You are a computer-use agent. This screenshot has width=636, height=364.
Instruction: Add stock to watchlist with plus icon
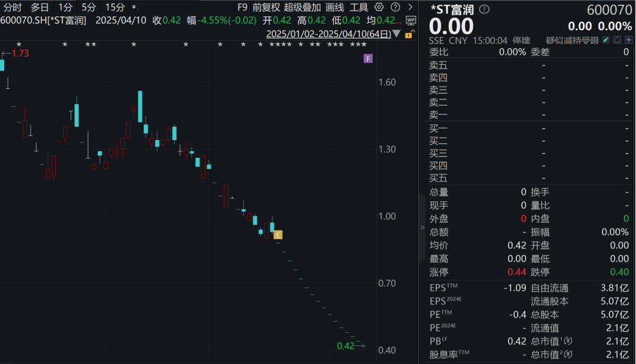pyautogui.click(x=628, y=40)
